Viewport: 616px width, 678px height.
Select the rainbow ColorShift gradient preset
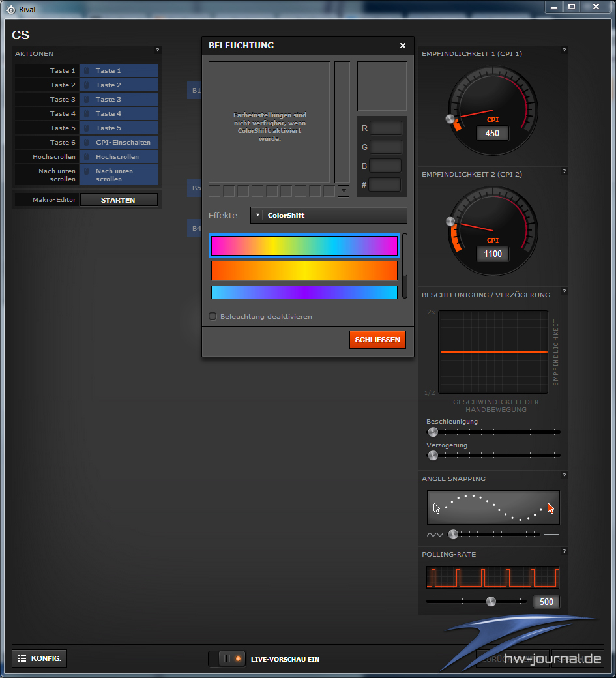304,246
